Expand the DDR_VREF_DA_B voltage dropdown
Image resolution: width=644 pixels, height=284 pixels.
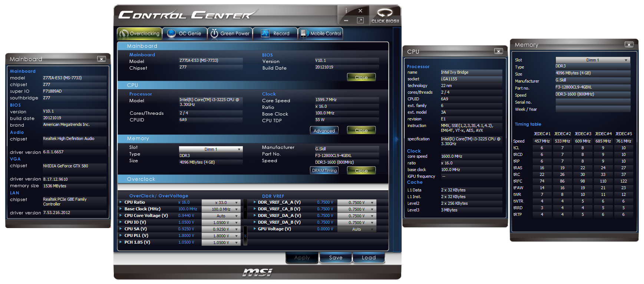(x=357, y=223)
